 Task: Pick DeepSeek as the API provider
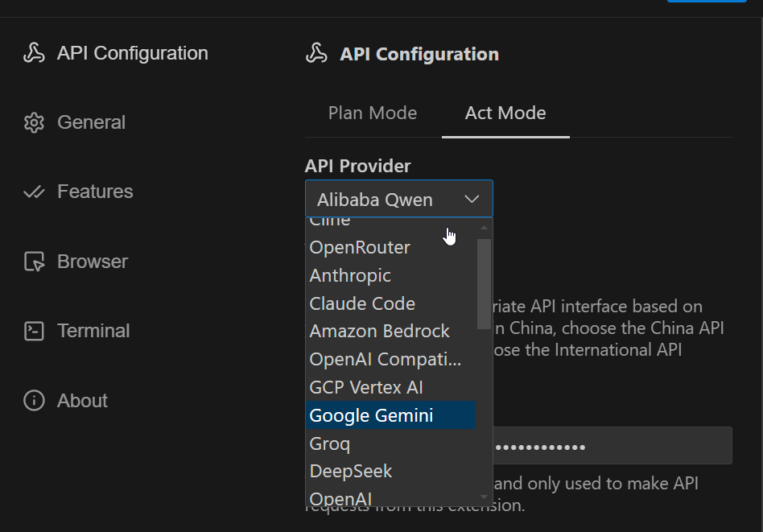coord(351,472)
